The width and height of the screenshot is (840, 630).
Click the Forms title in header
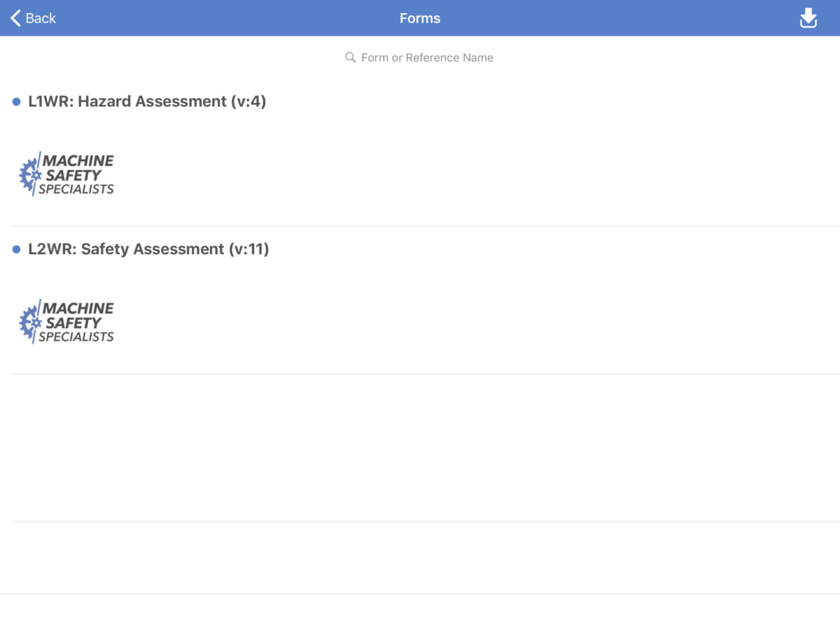(x=420, y=18)
